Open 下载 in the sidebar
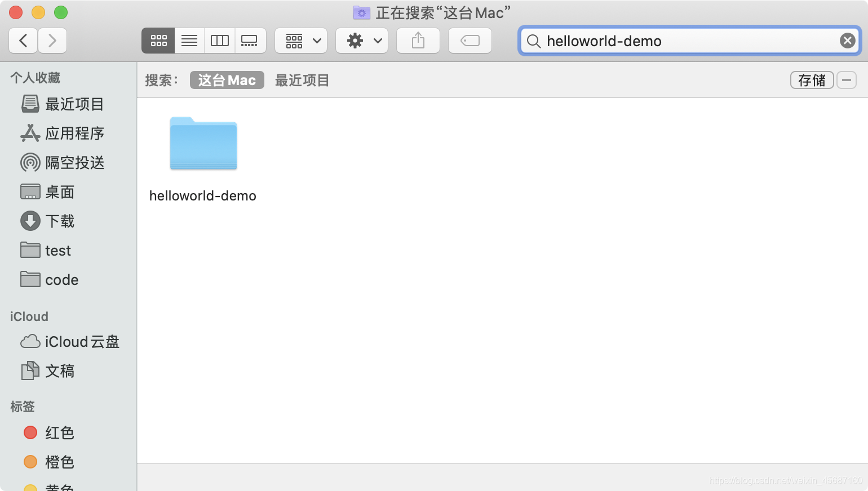This screenshot has height=491, width=868. tap(48, 221)
